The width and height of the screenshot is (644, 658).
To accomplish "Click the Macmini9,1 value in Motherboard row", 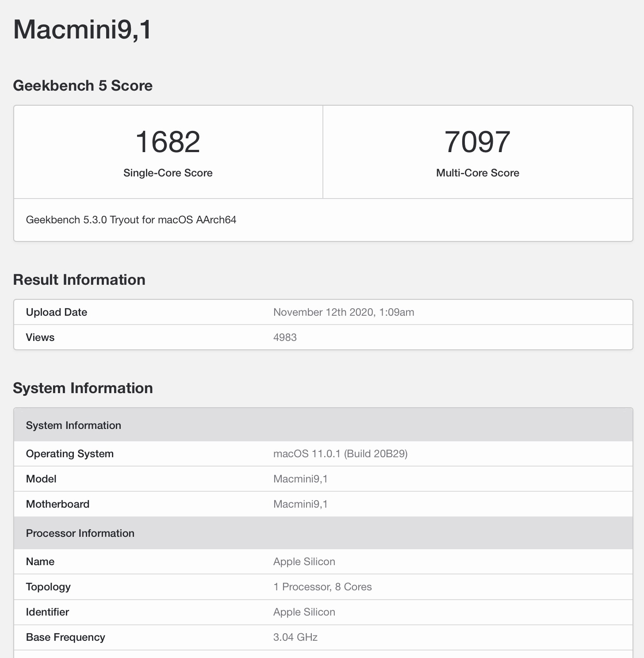I will tap(300, 504).
